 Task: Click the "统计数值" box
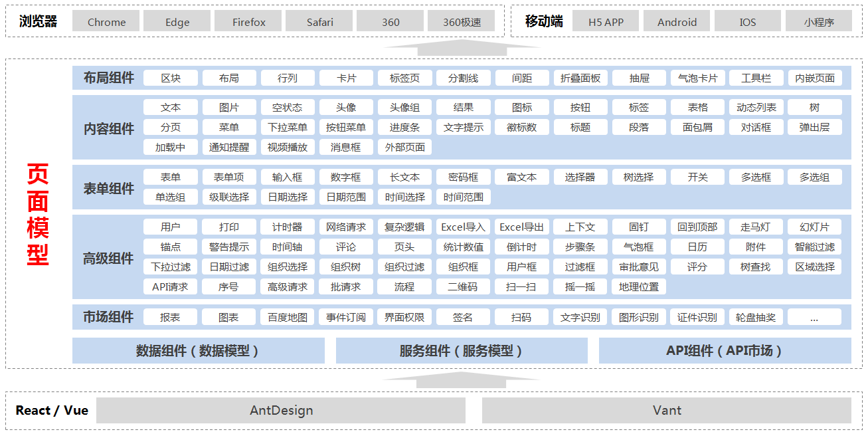463,247
